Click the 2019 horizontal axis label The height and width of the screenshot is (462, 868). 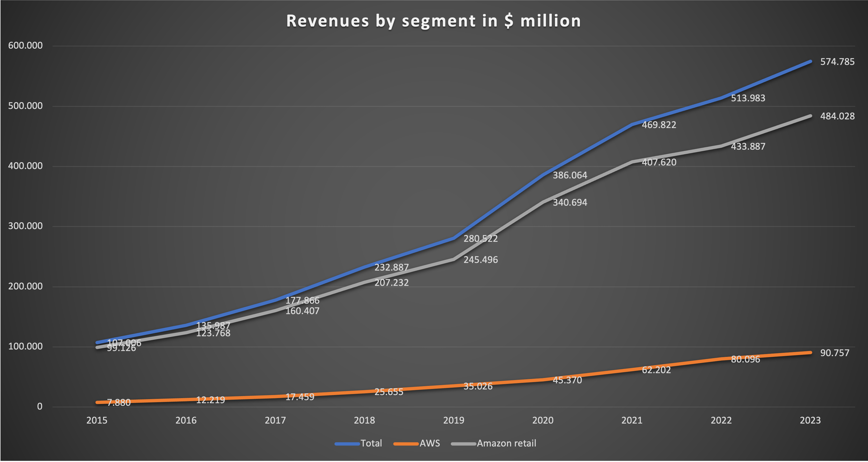coord(454,420)
